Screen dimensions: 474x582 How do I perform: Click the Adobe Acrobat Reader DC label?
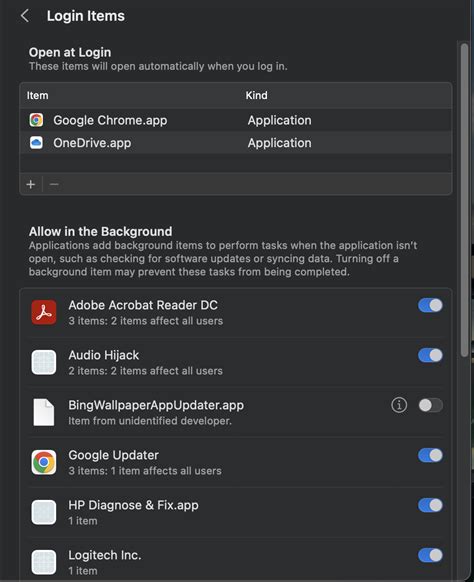click(x=143, y=305)
